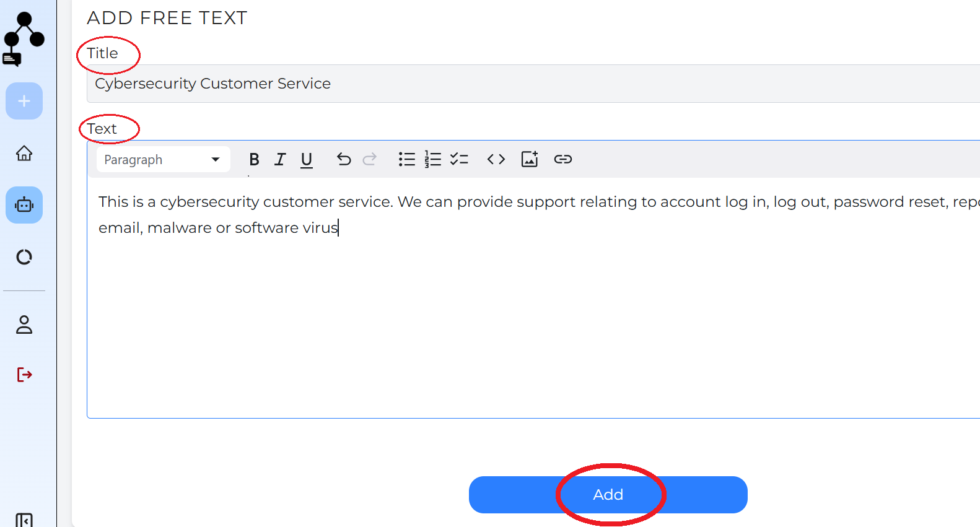This screenshot has width=980, height=527.
Task: Insert a numbered list
Action: (433, 159)
